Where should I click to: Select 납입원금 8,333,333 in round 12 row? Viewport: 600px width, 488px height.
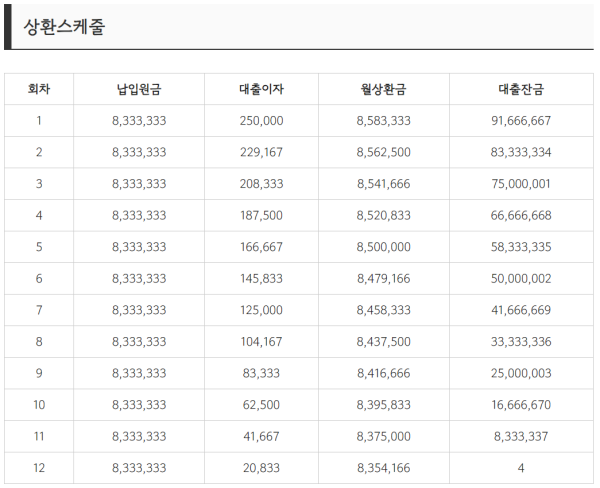pyautogui.click(x=139, y=468)
